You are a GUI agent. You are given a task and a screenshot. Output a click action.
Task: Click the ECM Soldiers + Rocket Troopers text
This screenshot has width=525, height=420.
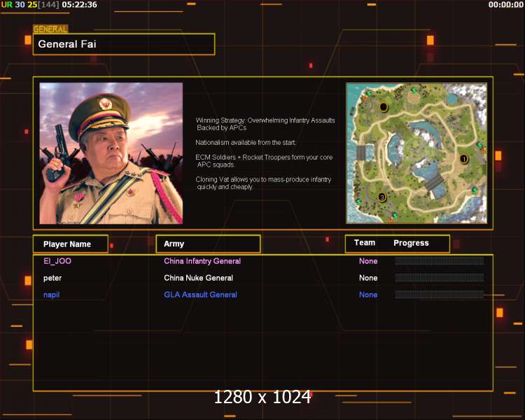click(264, 161)
